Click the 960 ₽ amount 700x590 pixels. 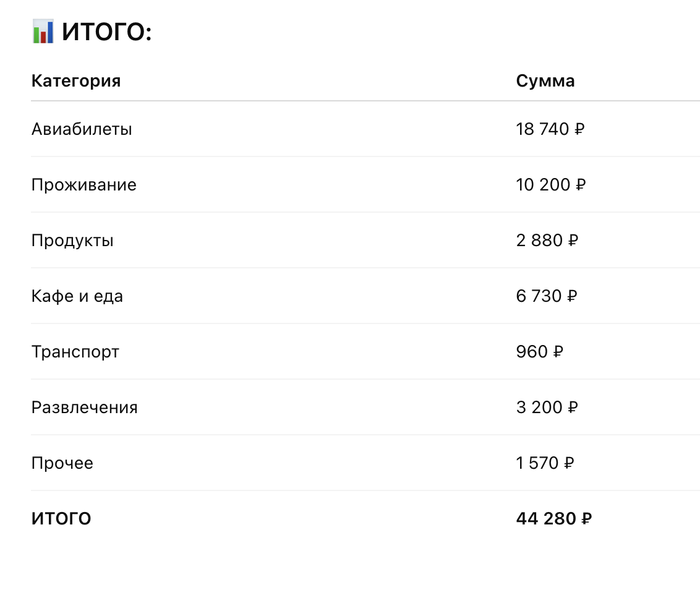539,352
